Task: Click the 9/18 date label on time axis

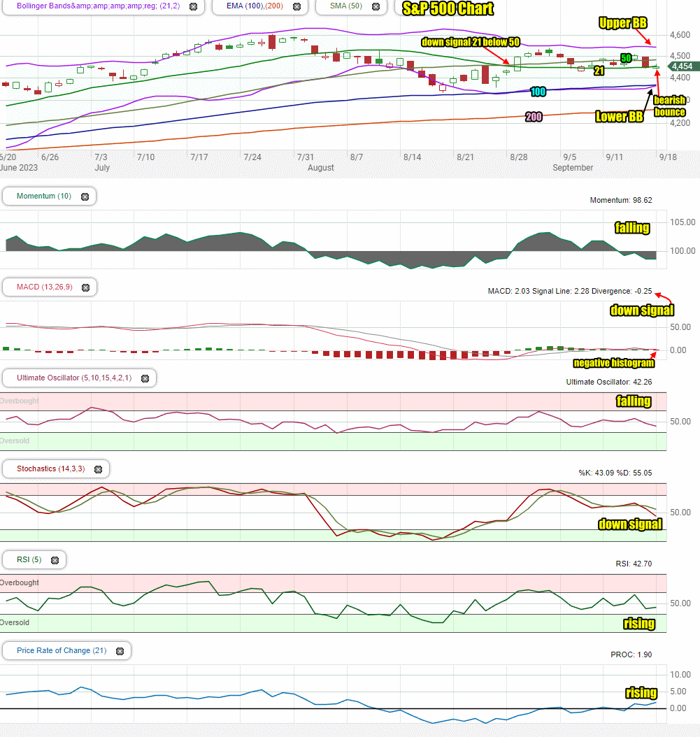Action: [668, 157]
